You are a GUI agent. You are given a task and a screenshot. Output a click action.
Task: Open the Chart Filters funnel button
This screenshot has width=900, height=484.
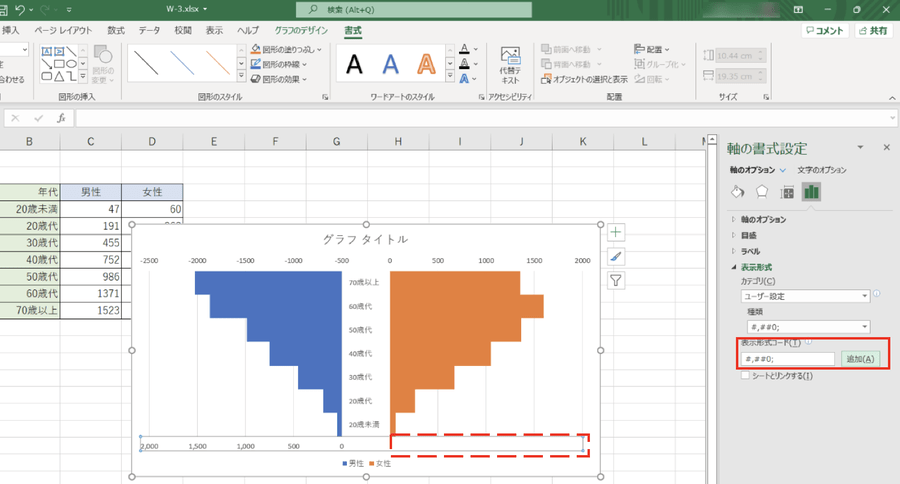[x=616, y=281]
